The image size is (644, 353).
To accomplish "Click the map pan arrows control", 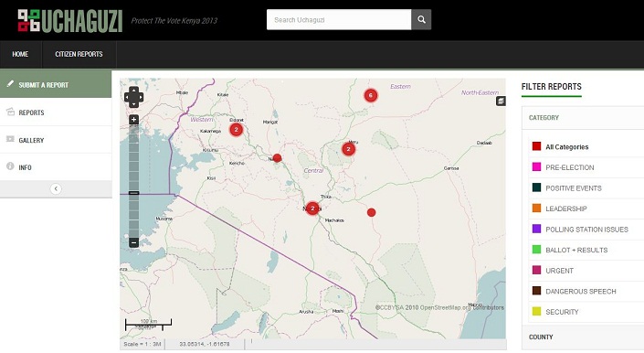I will pyautogui.click(x=134, y=97).
